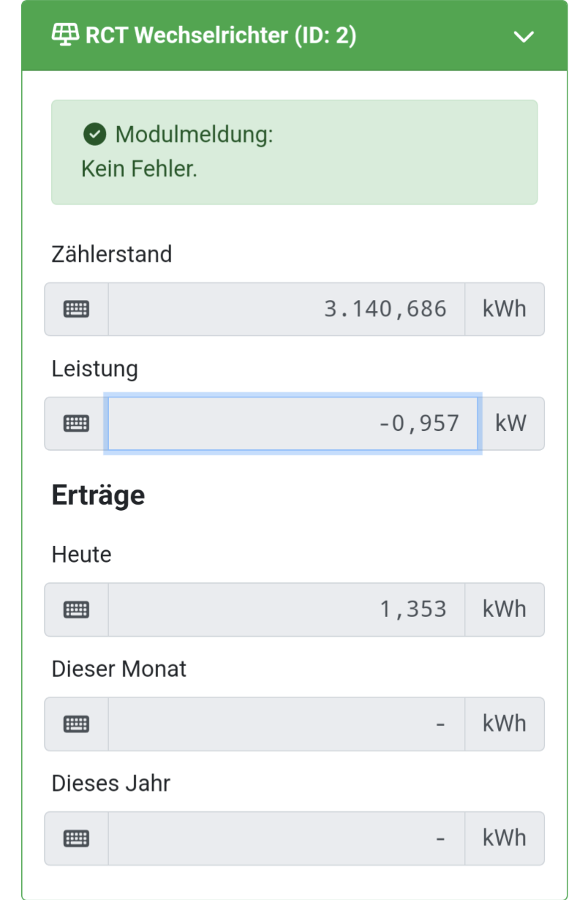Collapse the RCT Wechselrichter card chevron

[x=523, y=37]
